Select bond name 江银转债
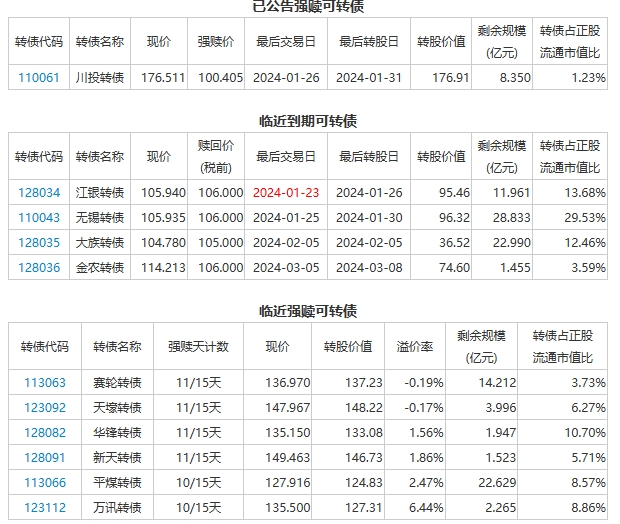The image size is (620, 524). point(100,193)
